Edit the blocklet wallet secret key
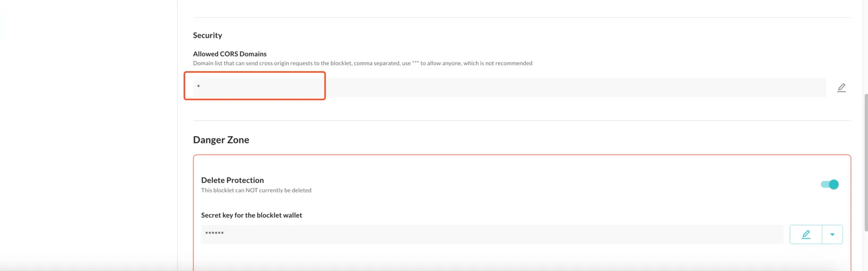Screen dimensions: 868x271 point(806,235)
